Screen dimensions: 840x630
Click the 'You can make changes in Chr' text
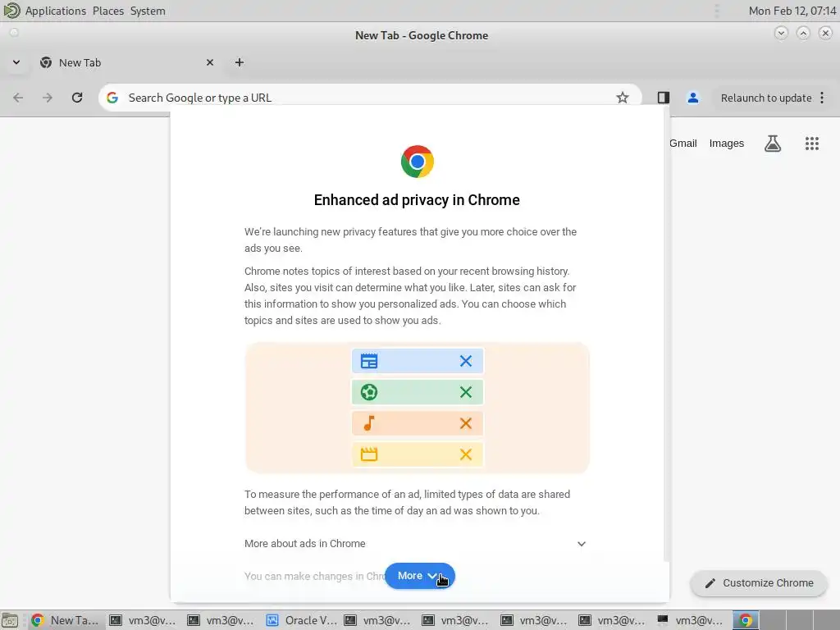tap(315, 577)
